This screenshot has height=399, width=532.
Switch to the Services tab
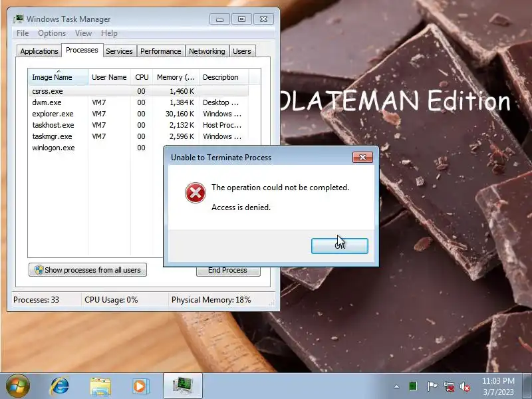click(120, 51)
